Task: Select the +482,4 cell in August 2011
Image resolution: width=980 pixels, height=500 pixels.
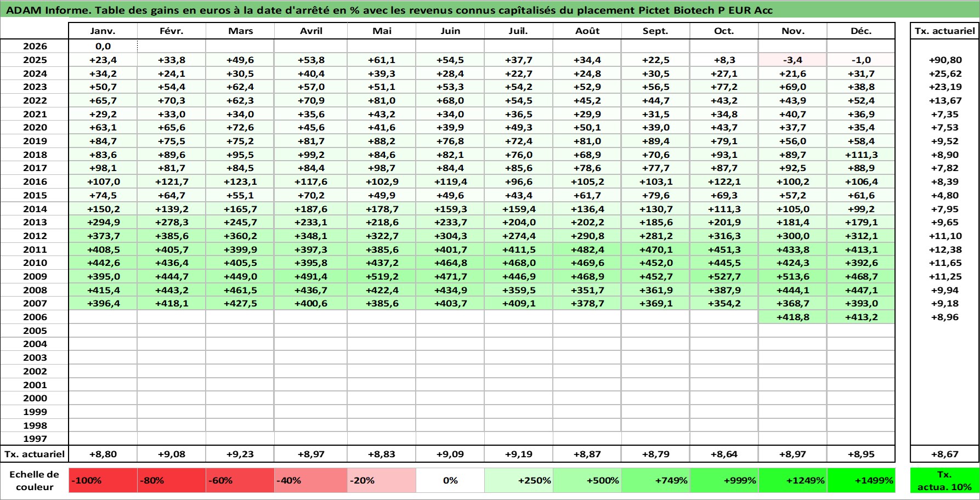Action: coord(587,249)
